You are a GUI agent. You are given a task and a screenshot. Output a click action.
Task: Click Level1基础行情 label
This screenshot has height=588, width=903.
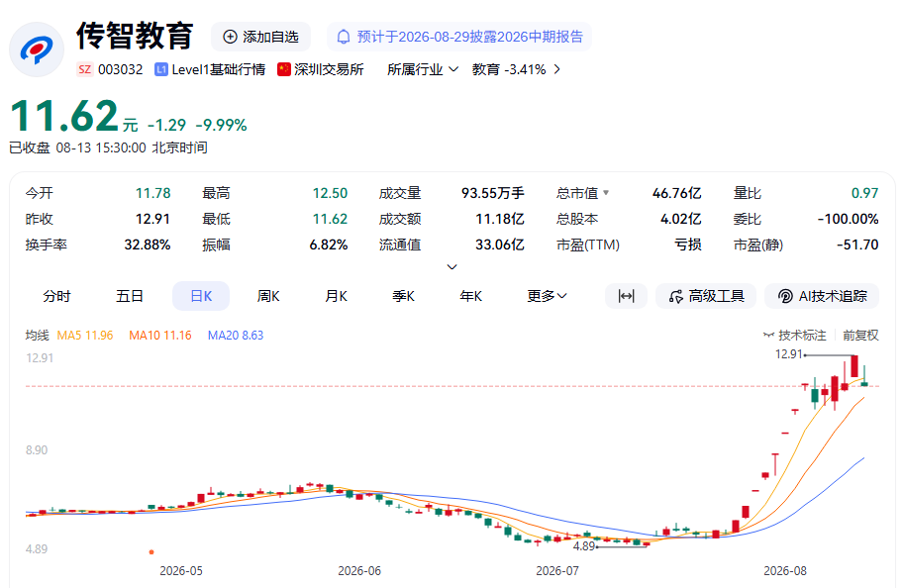218,69
